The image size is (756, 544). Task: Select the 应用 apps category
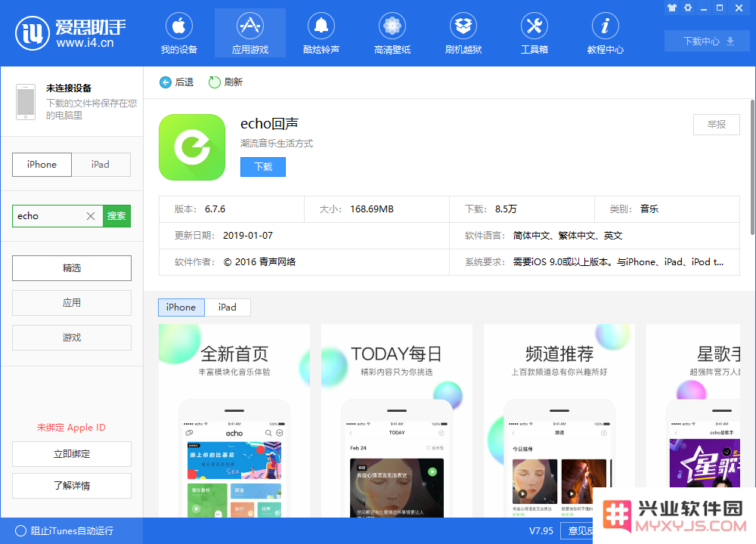coord(72,302)
